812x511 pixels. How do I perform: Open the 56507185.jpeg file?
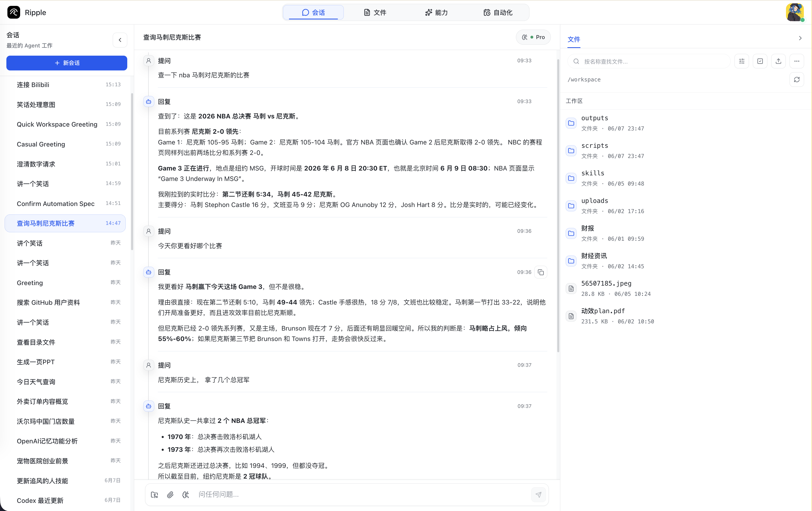pos(685,288)
